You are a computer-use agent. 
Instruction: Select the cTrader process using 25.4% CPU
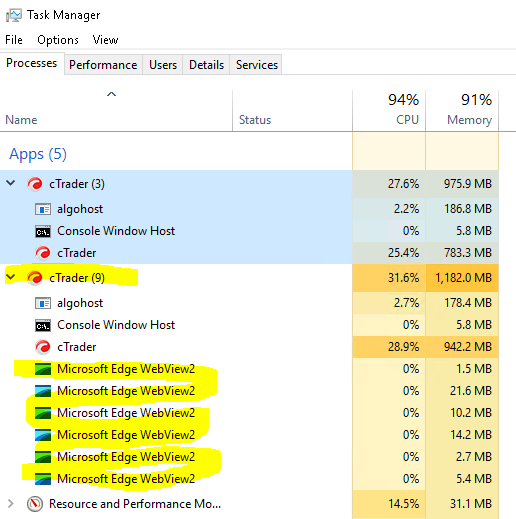point(77,253)
